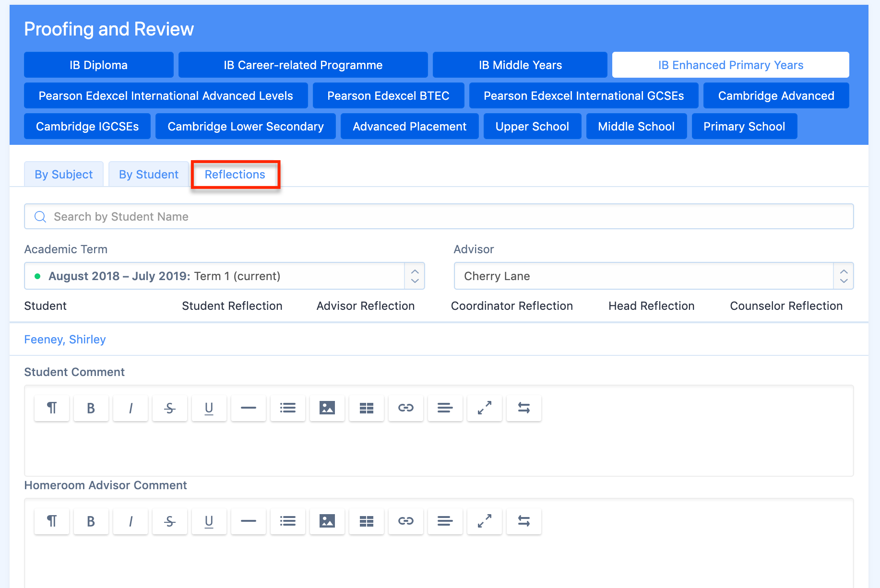Select Cambridge IGCSEs programme
The height and width of the screenshot is (588, 880).
point(87,126)
